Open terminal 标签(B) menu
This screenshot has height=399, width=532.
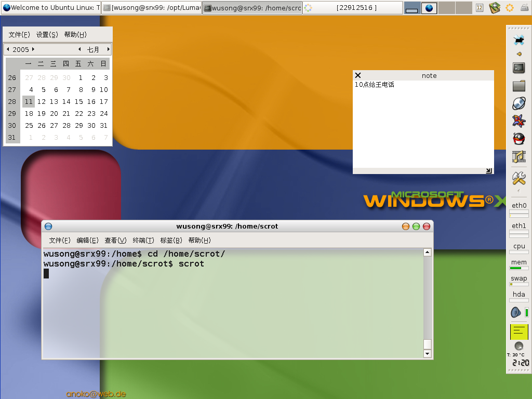[x=171, y=241]
